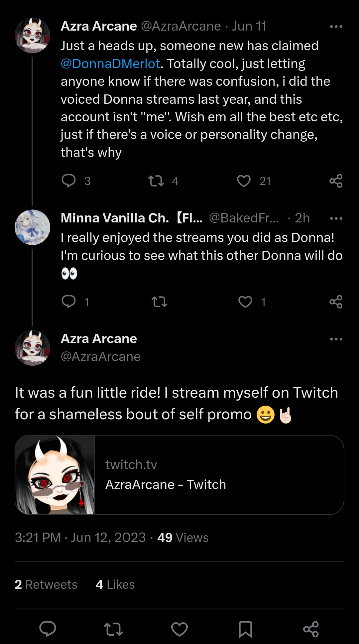The image size is (359, 644).
Task: Tap the bottom retweet icon
Action: (x=113, y=629)
